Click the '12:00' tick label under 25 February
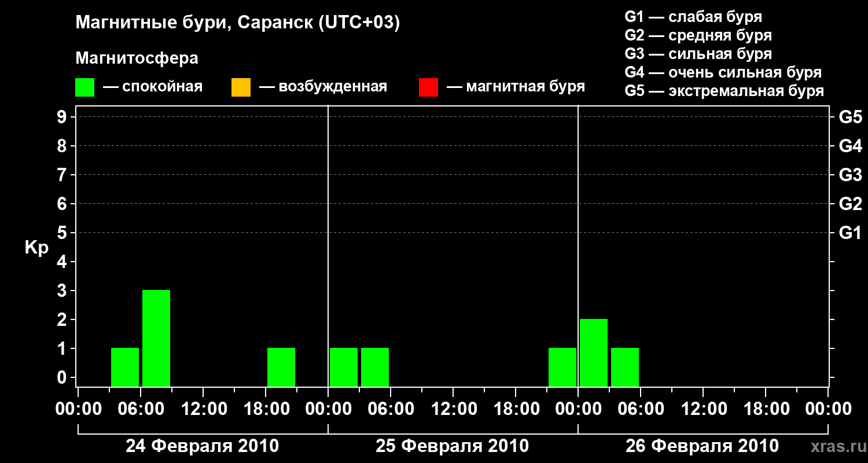Screen dimensions: 868x463 (453, 409)
